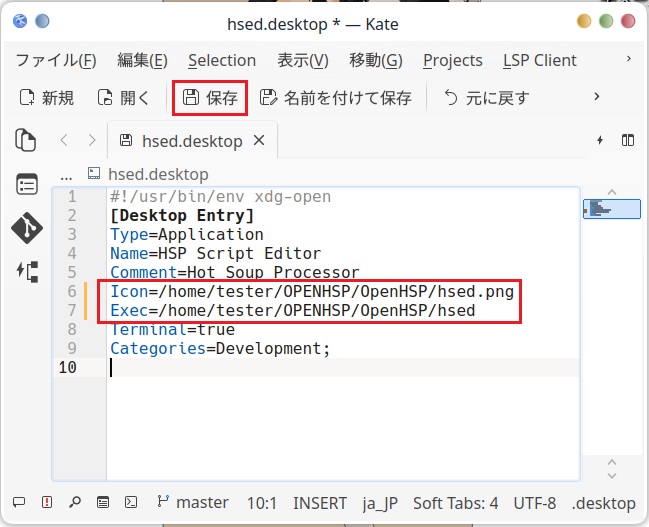Image resolution: width=649 pixels, height=527 pixels.
Task: Click the Quick Open lightning icon
Action: coord(600,140)
